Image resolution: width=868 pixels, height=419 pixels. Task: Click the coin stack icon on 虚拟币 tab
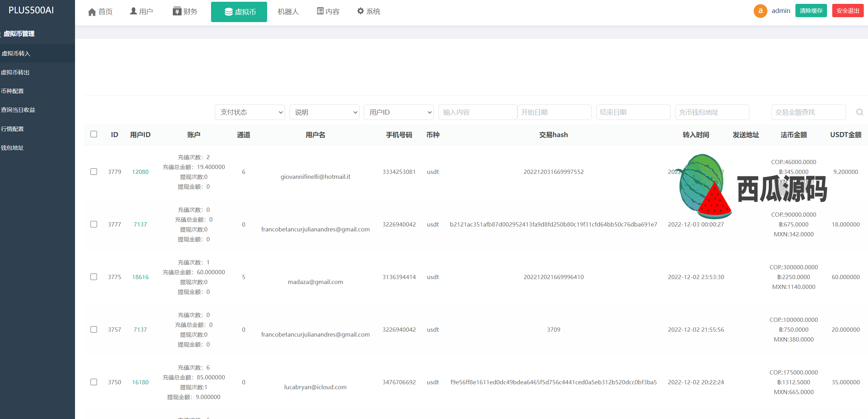tap(229, 12)
